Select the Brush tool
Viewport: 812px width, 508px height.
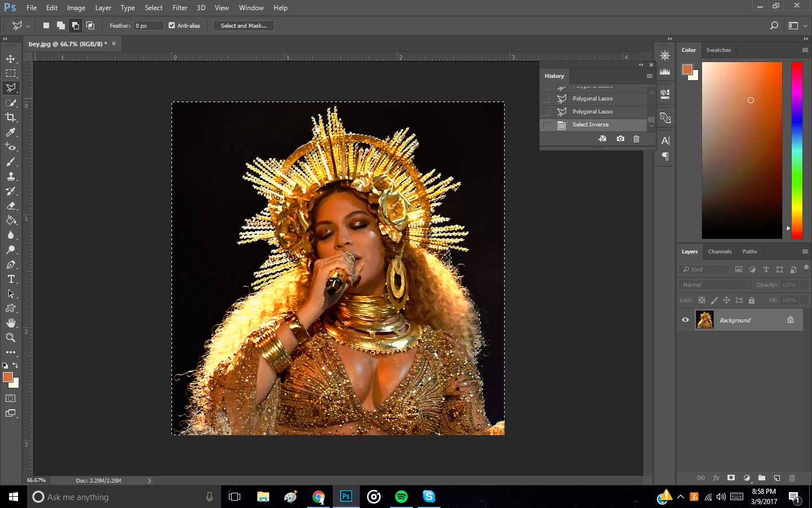[x=11, y=161]
